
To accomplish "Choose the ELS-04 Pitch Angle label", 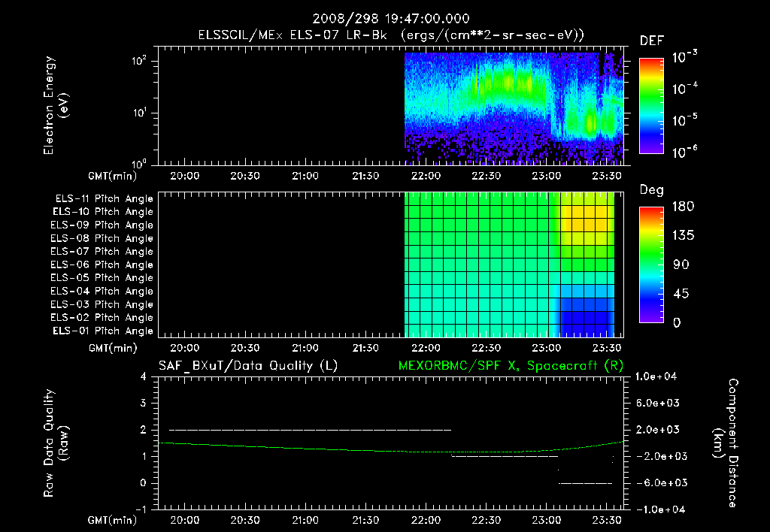I will click(x=102, y=292).
